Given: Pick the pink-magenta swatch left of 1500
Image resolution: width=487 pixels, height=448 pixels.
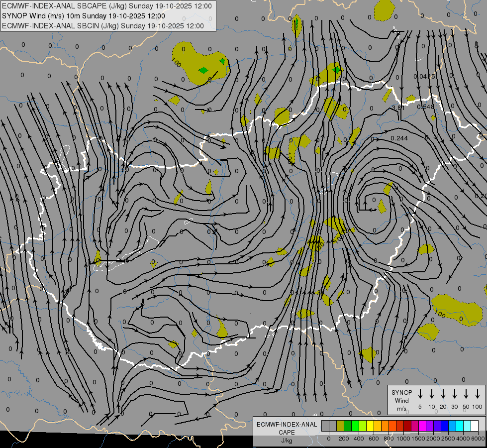Looking at the screenshot, I should (415, 426).
